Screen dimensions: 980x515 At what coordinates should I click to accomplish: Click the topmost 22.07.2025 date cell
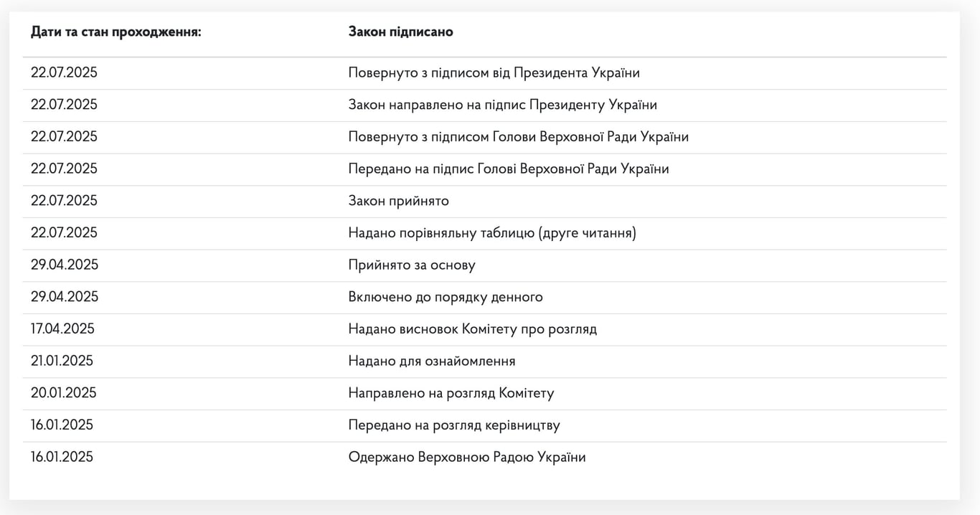(64, 72)
